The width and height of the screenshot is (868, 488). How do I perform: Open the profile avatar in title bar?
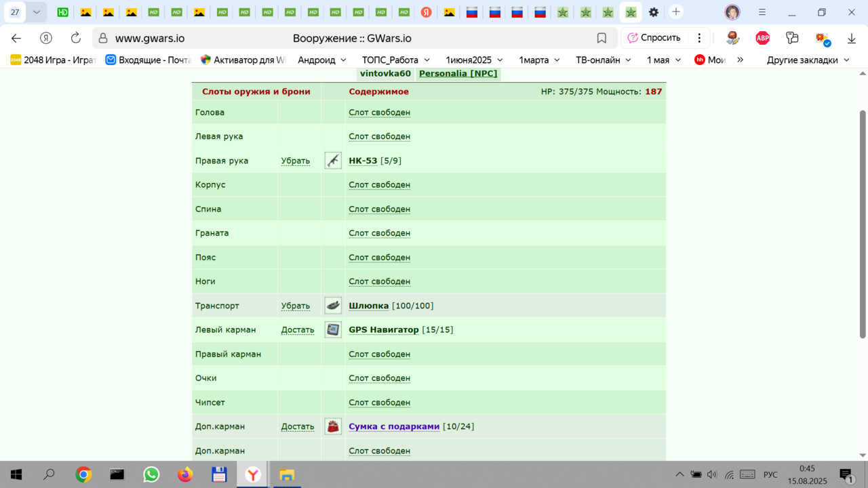[x=732, y=12]
